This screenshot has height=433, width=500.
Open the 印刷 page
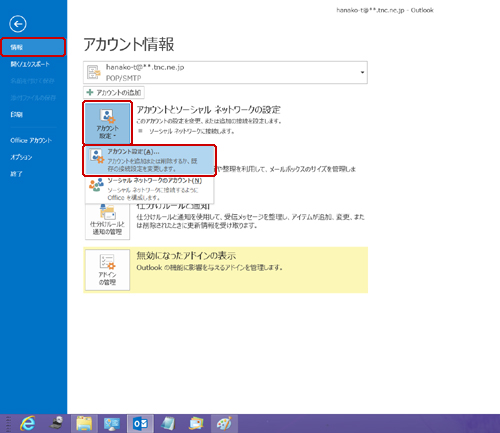(x=17, y=115)
